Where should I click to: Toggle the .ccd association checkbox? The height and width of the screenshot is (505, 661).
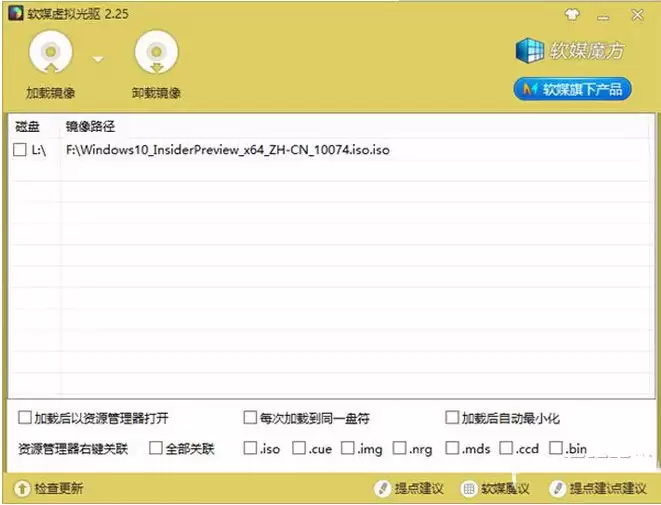(506, 448)
